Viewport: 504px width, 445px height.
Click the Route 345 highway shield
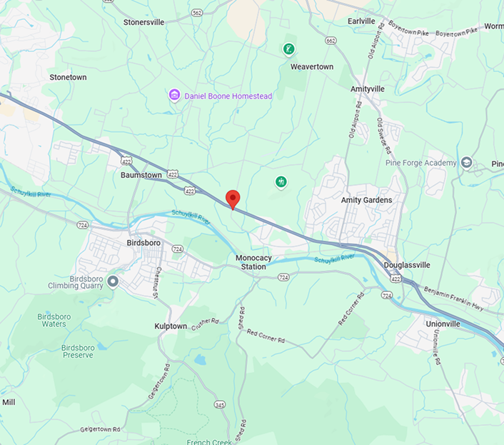click(220, 404)
